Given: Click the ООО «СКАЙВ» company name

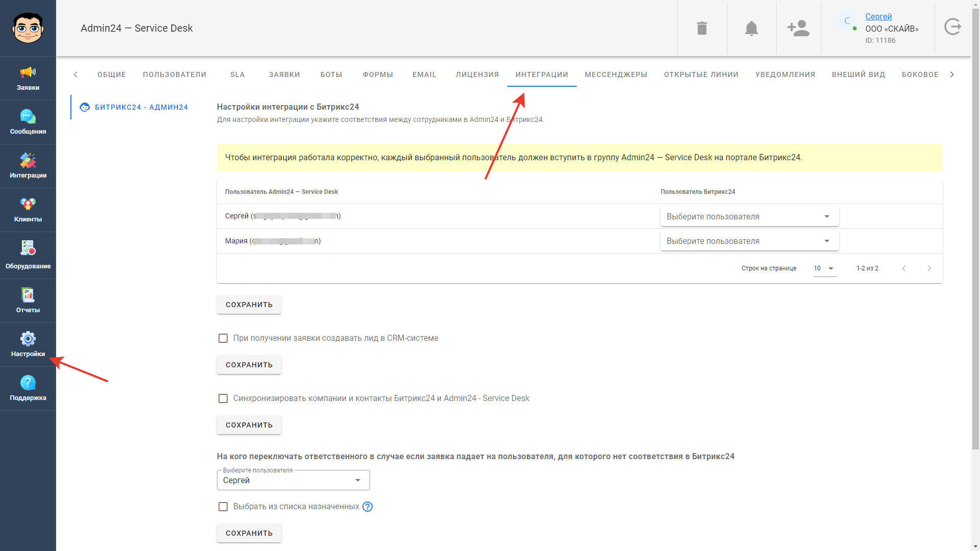Looking at the screenshot, I should [892, 29].
